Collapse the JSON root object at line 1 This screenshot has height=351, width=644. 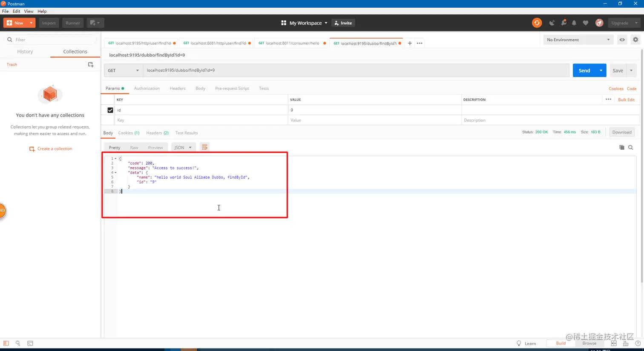pyautogui.click(x=115, y=159)
